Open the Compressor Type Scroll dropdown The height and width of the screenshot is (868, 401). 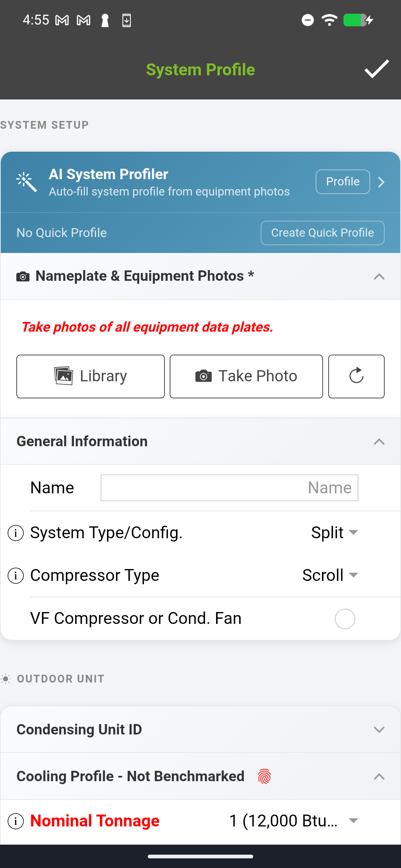330,575
